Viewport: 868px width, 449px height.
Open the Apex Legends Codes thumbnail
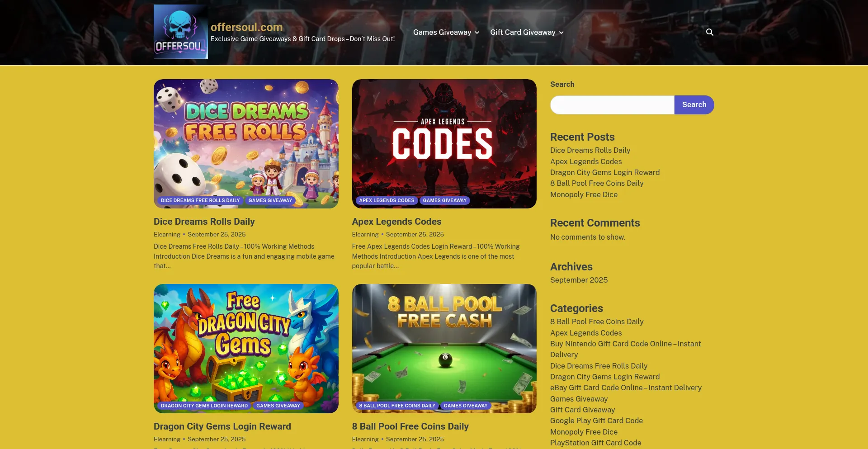[444, 144]
